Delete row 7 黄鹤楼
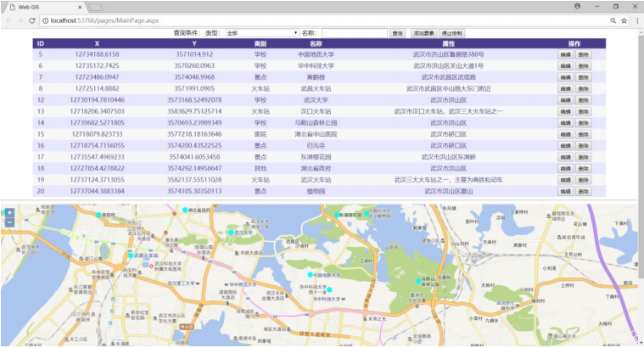Image resolution: width=644 pixels, height=348 pixels. (x=583, y=77)
